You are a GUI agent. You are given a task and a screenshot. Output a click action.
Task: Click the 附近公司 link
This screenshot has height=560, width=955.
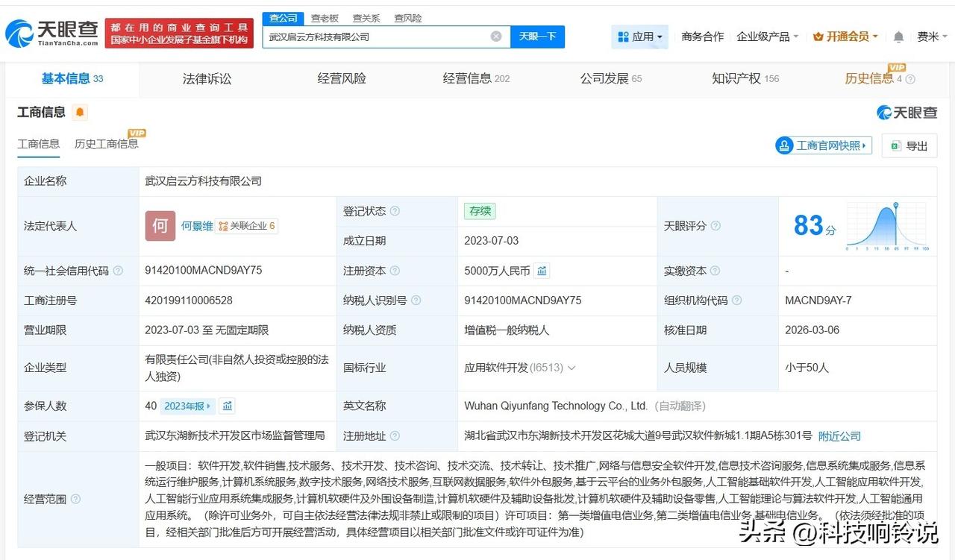(839, 436)
